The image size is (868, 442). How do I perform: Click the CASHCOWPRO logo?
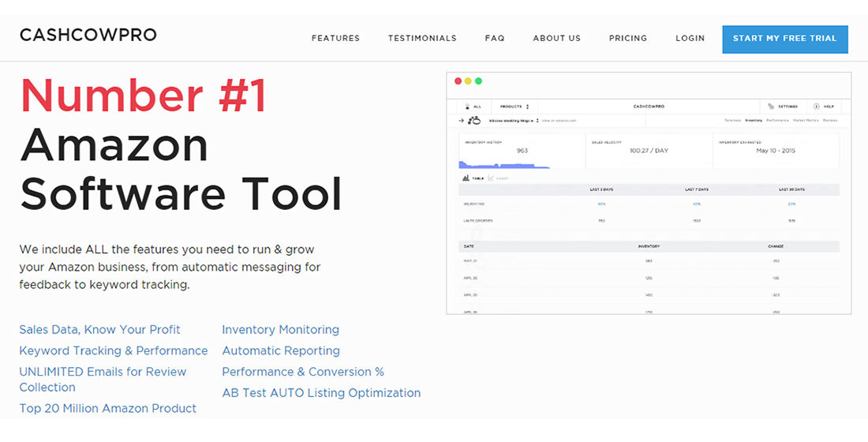tap(88, 35)
